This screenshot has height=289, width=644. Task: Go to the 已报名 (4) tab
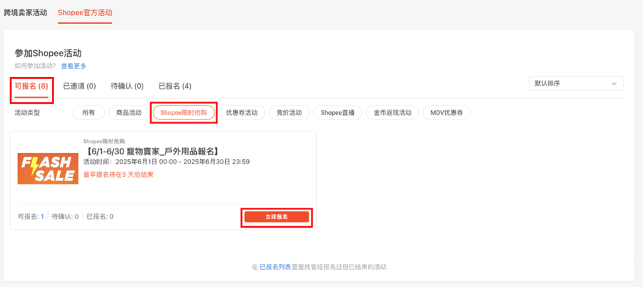pos(175,86)
